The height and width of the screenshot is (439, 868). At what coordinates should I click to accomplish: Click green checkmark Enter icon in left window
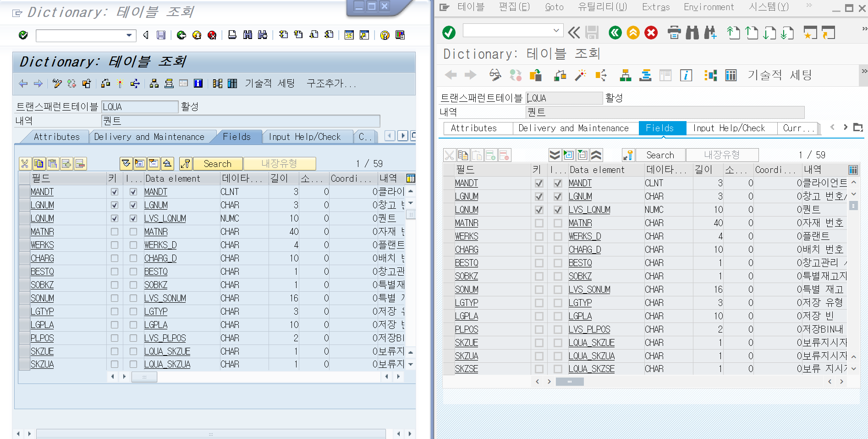[23, 35]
